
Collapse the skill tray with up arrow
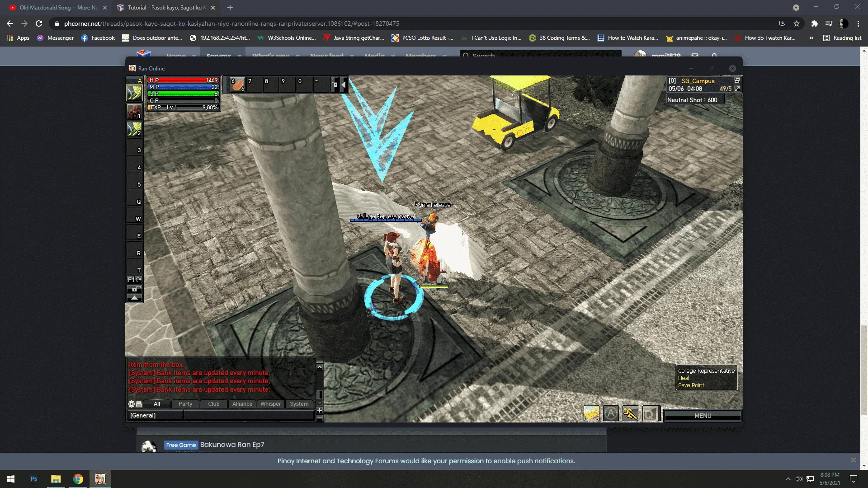tap(134, 298)
